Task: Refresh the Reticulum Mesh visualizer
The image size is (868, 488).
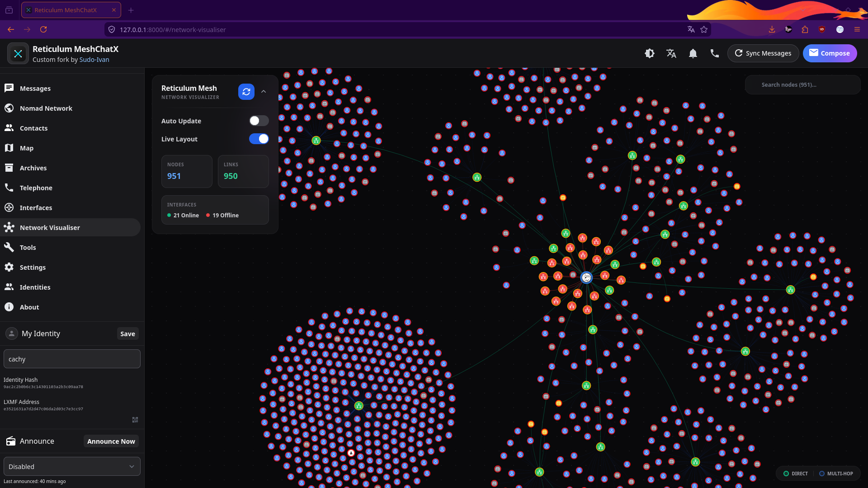Action: (x=246, y=92)
